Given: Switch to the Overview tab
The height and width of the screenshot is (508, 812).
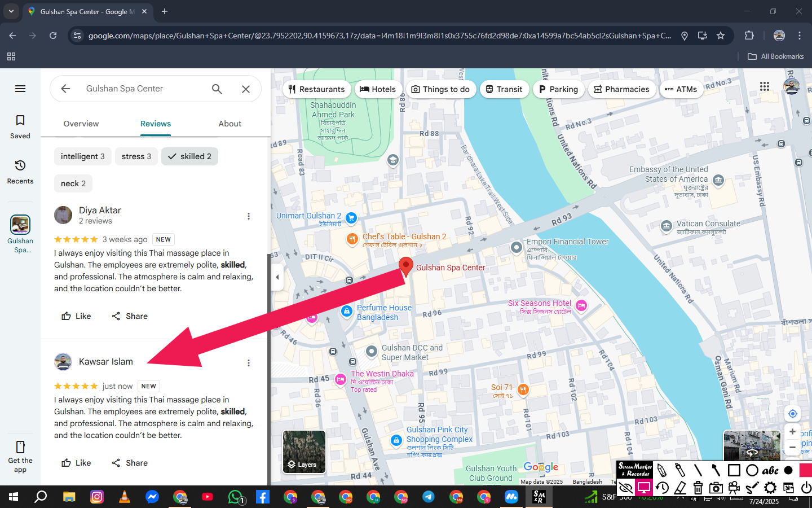Looking at the screenshot, I should [81, 124].
